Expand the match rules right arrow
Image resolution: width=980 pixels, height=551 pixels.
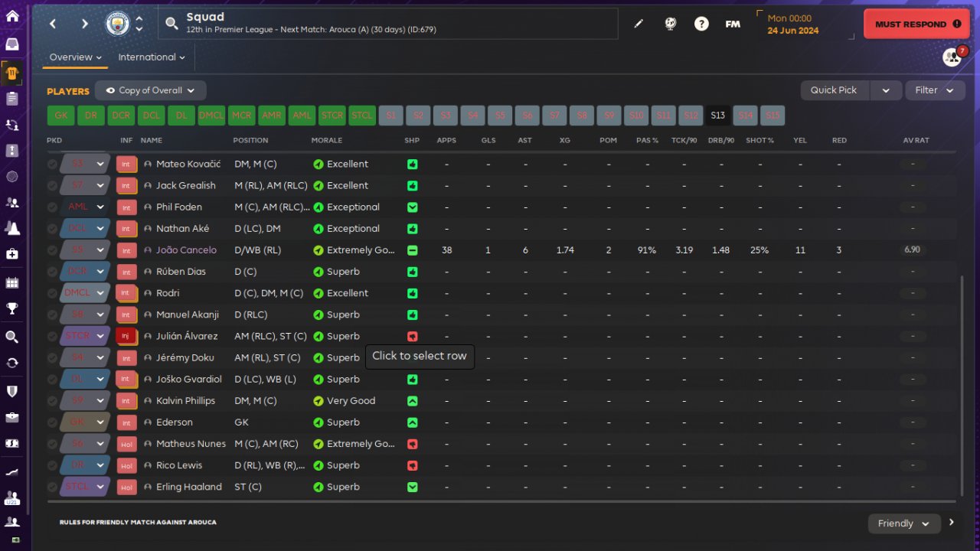pos(952,523)
